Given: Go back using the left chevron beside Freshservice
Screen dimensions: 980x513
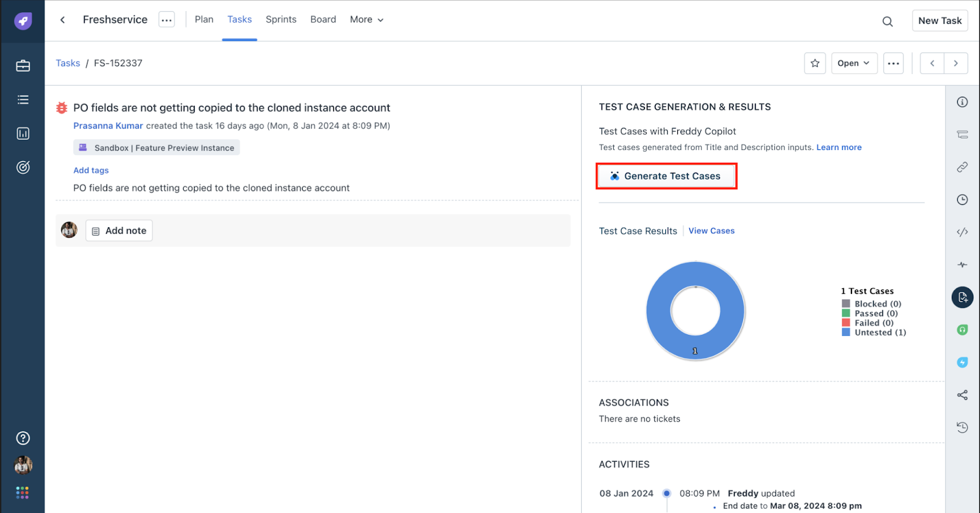Looking at the screenshot, I should pos(62,20).
